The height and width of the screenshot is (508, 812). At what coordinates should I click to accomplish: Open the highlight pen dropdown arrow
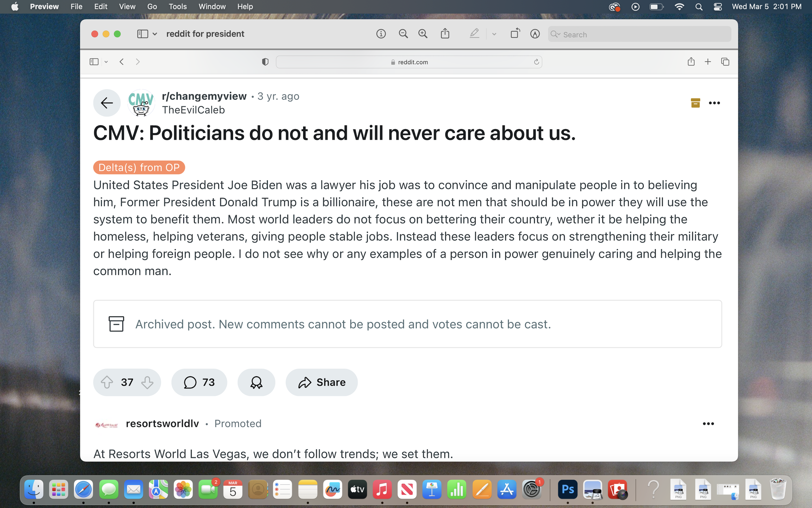pyautogui.click(x=494, y=34)
